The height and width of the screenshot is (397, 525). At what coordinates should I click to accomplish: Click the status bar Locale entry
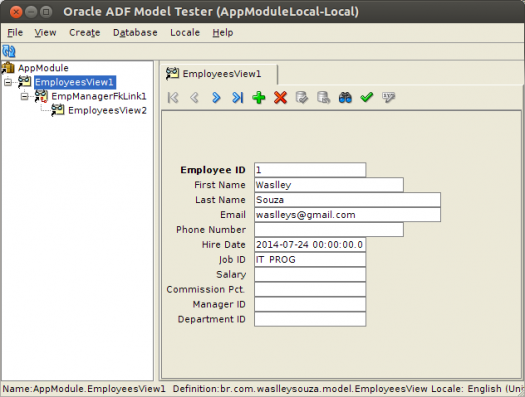pos(478,389)
